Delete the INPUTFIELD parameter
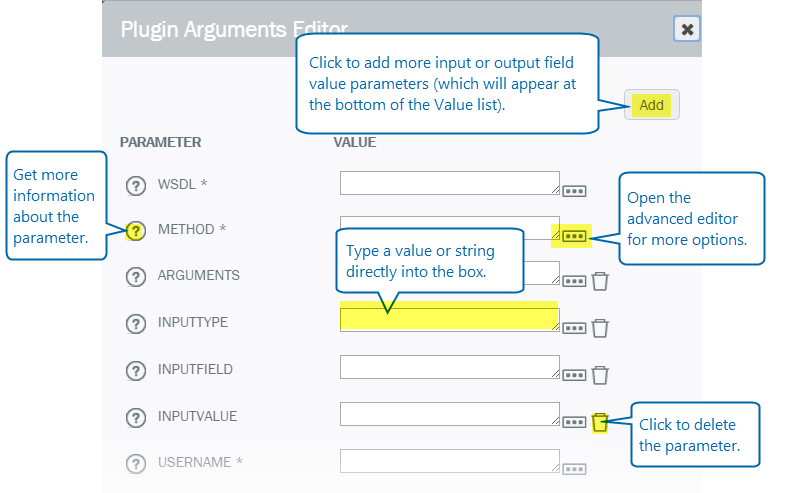The height and width of the screenshot is (493, 790). (600, 375)
